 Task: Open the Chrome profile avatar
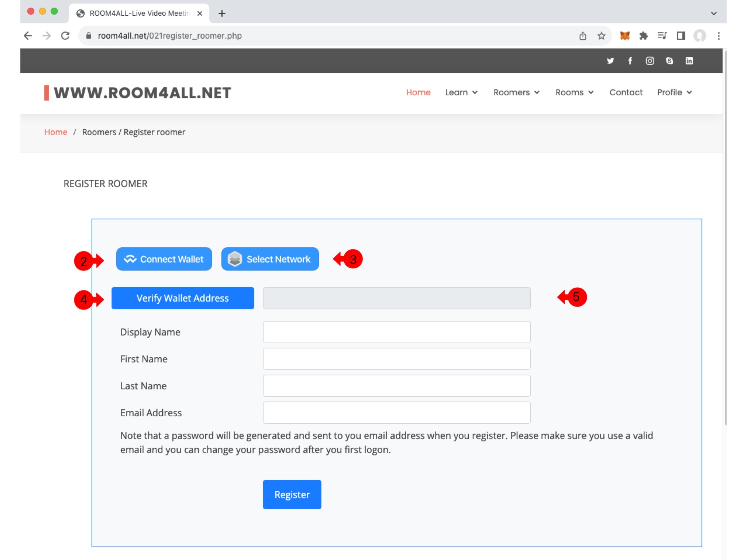point(699,35)
